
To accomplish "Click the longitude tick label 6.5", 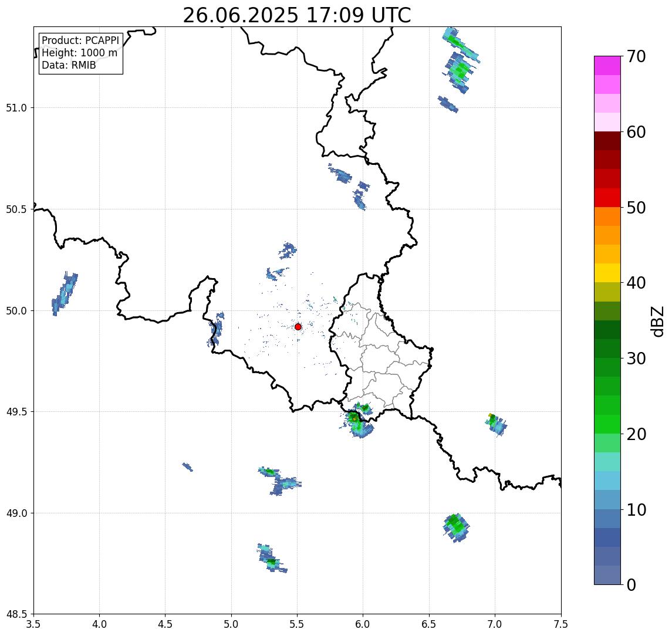I will 429,624.
